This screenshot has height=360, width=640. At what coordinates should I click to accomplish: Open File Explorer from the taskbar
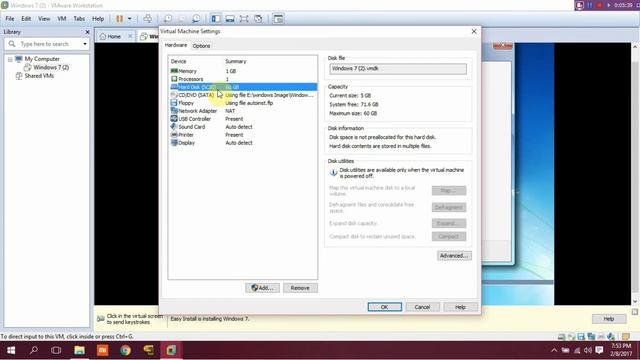[x=79, y=350]
